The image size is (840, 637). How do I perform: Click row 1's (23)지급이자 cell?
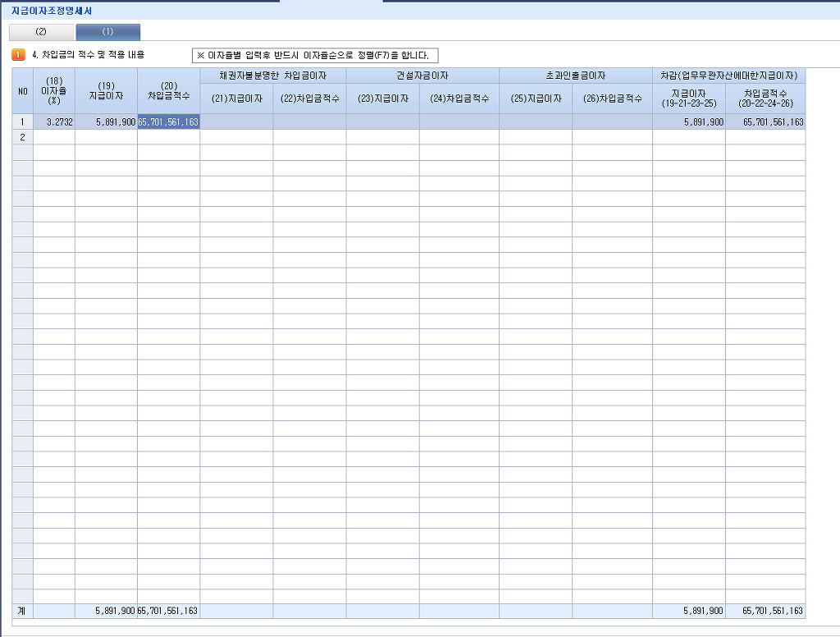[x=382, y=121]
